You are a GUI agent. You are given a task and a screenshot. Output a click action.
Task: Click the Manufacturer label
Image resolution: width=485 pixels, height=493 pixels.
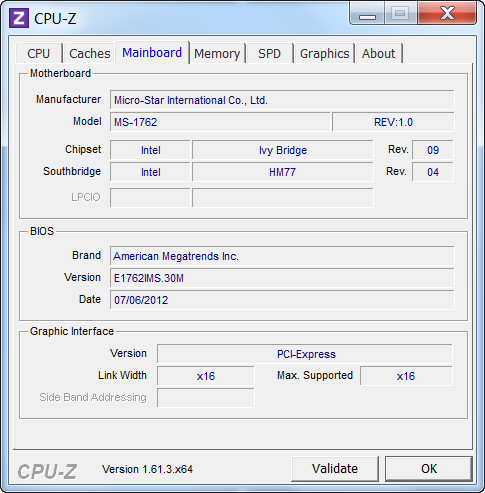pos(68,99)
